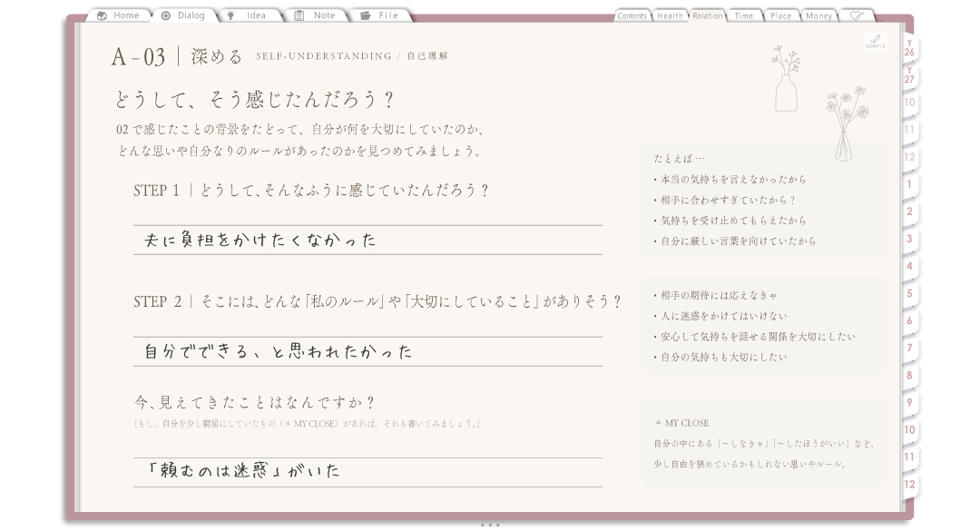Open the Place tab

click(x=780, y=15)
